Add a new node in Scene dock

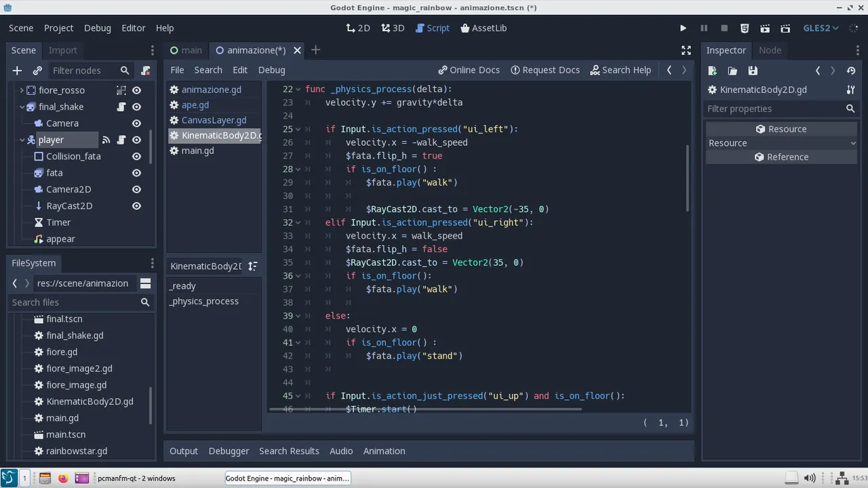17,70
